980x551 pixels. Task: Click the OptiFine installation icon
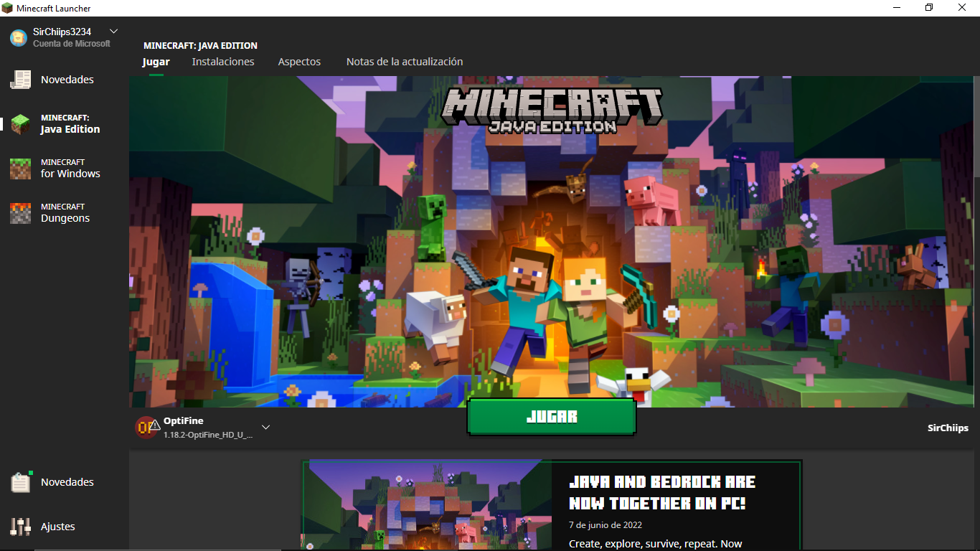click(147, 428)
